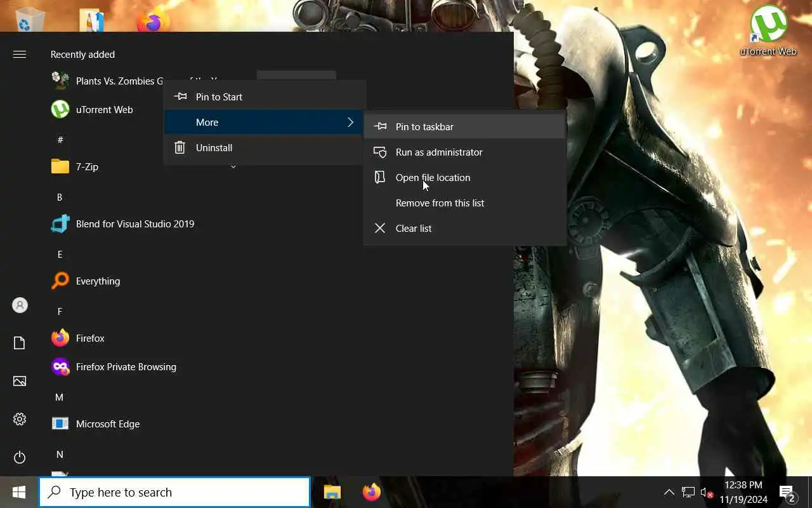The image size is (812, 508).
Task: Click the Firefox icon in the app list
Action: (60, 338)
